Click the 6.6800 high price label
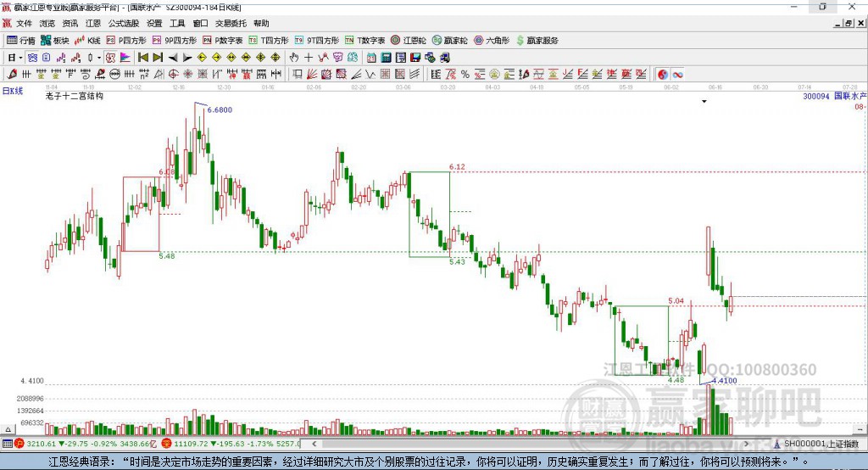This screenshot has width=868, height=470. point(220,109)
